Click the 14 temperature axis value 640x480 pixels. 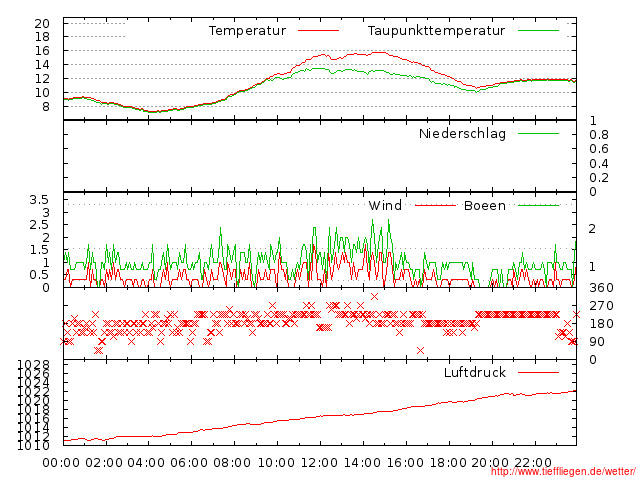(42, 65)
